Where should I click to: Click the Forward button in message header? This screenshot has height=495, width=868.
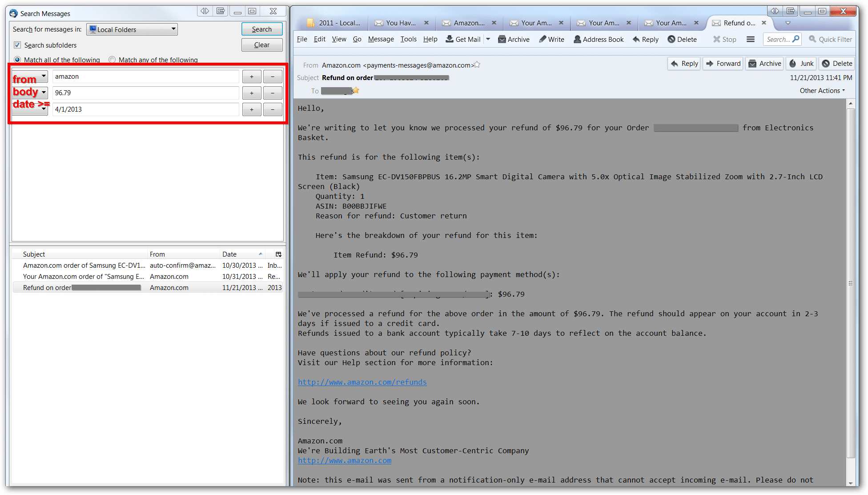click(x=723, y=64)
